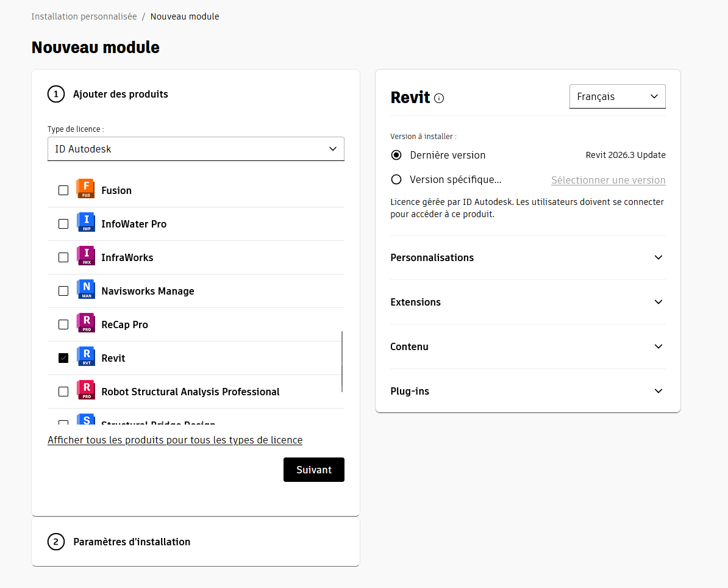This screenshot has width=728, height=588.
Task: Open the Français language dropdown
Action: (x=617, y=96)
